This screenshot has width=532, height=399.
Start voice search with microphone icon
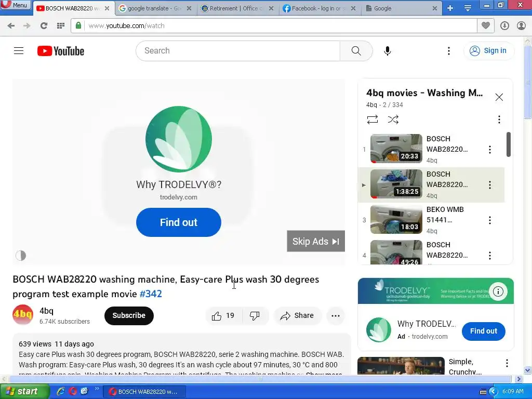click(x=387, y=51)
